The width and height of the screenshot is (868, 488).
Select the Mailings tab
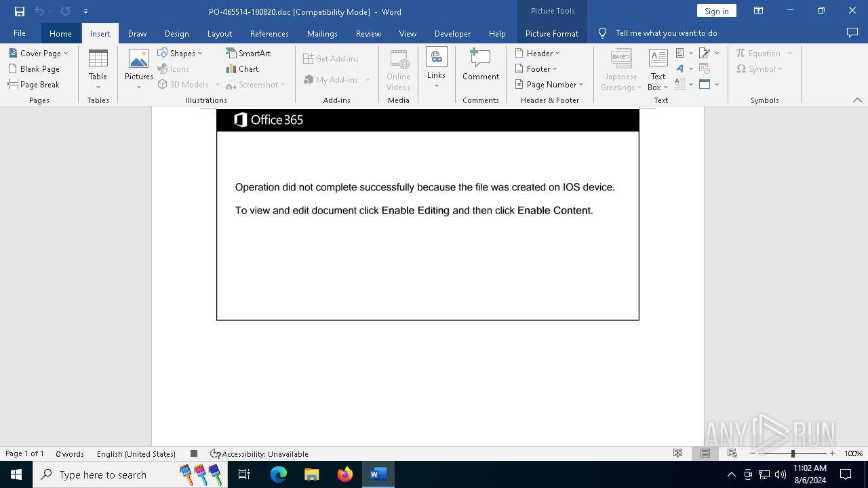click(x=322, y=33)
